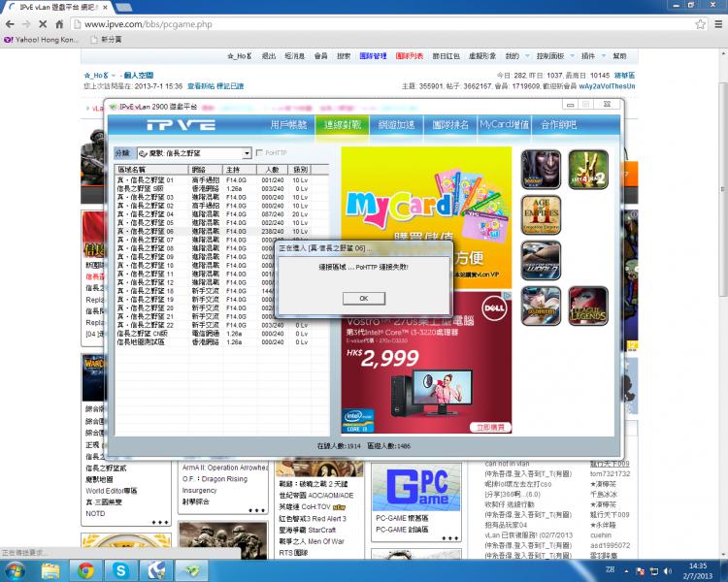The height and width of the screenshot is (582, 728).
Task: Pick the game icon left of League of Legends
Action: [x=541, y=306]
